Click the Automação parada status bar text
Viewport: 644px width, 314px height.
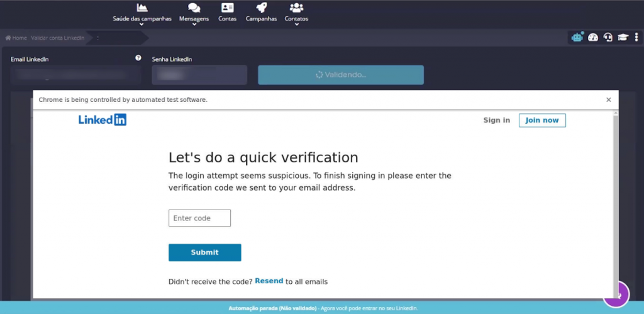click(323, 308)
